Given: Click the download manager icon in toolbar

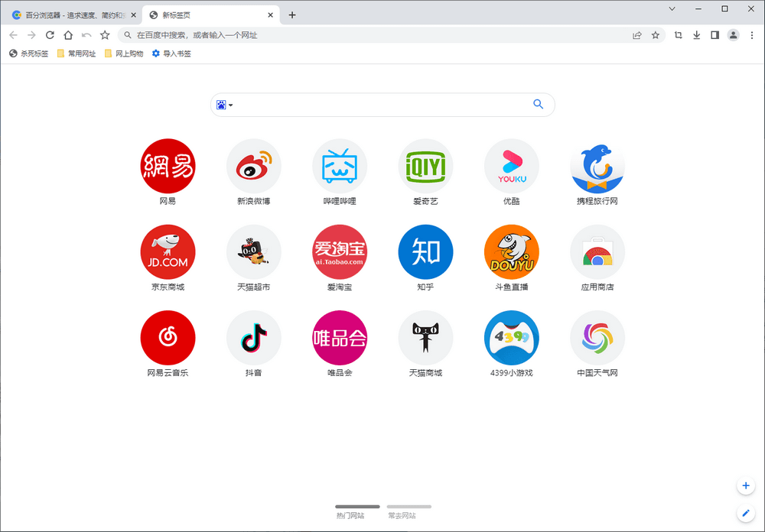Looking at the screenshot, I should click(x=698, y=35).
